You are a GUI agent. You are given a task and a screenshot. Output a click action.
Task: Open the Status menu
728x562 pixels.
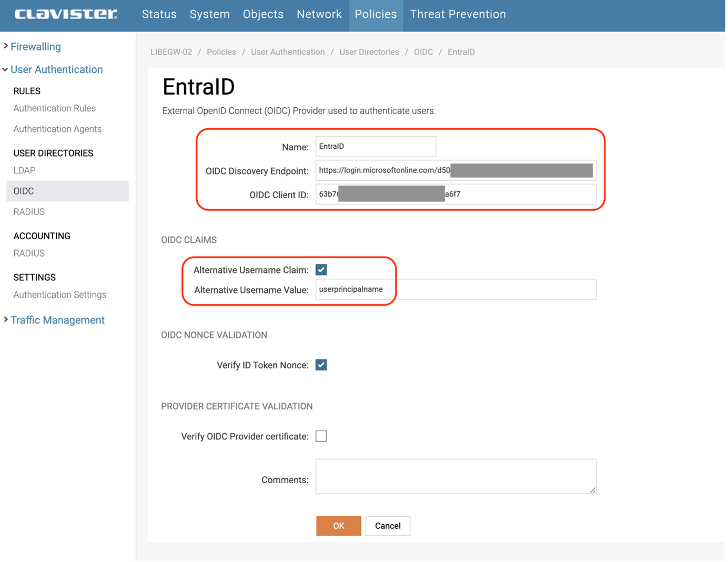click(x=159, y=14)
